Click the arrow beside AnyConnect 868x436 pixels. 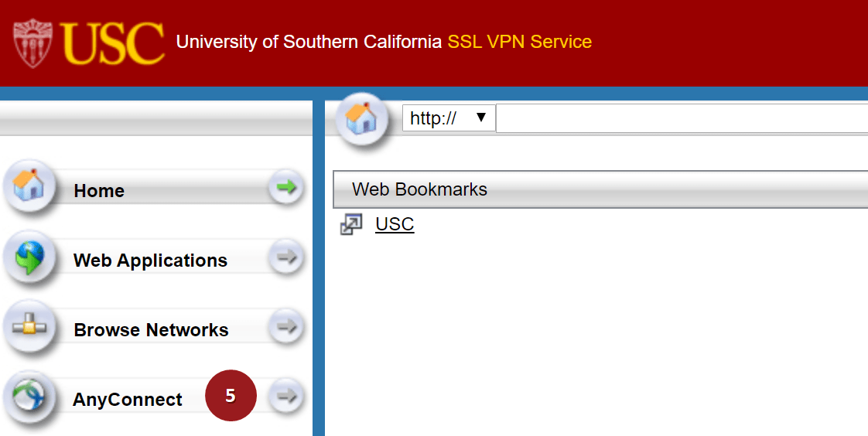click(287, 397)
